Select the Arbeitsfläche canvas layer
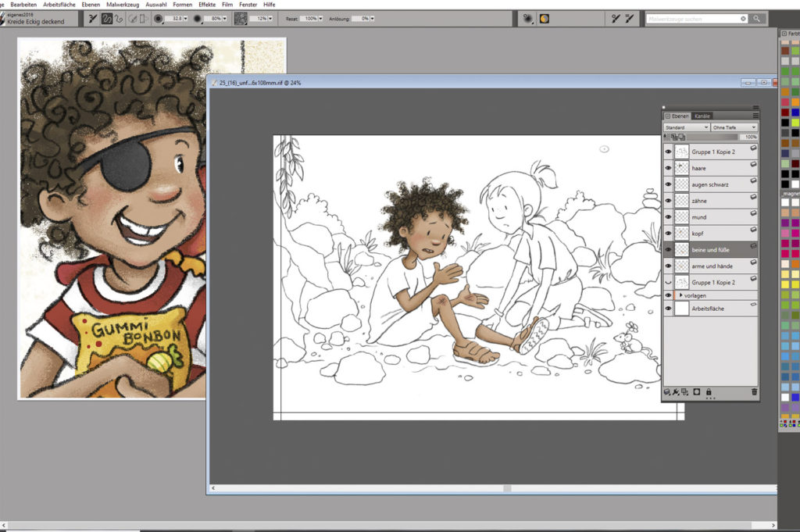This screenshot has width=800, height=532. click(712, 309)
